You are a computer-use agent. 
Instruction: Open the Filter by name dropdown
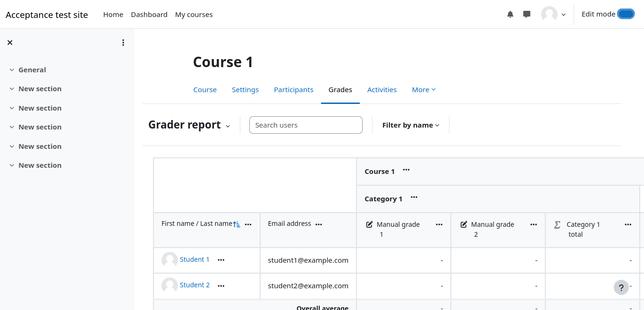[411, 125]
